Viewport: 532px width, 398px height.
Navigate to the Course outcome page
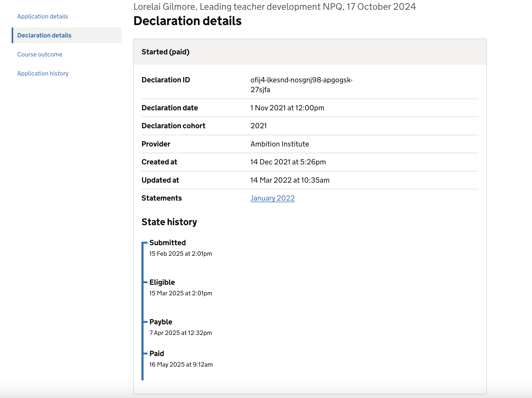(x=40, y=54)
